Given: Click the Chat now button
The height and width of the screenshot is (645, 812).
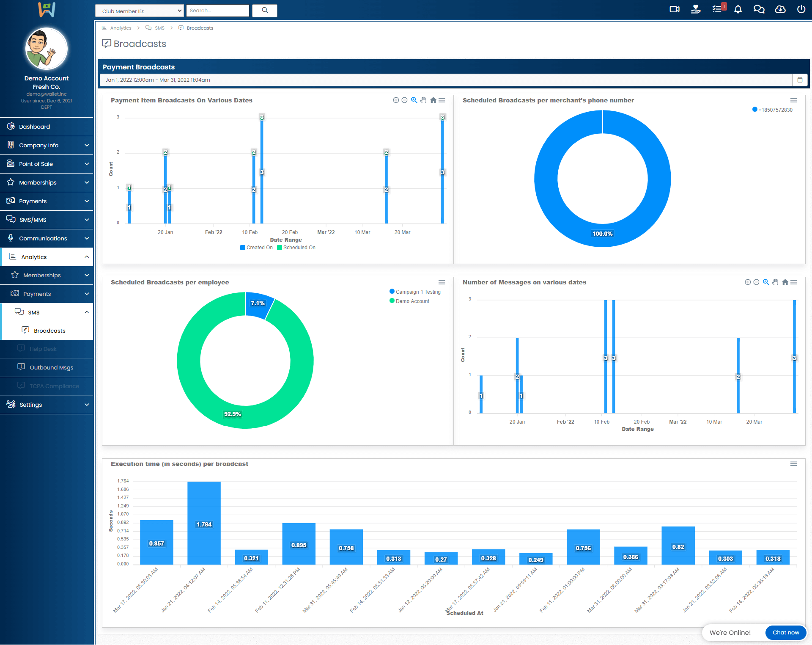Looking at the screenshot, I should pos(785,633).
